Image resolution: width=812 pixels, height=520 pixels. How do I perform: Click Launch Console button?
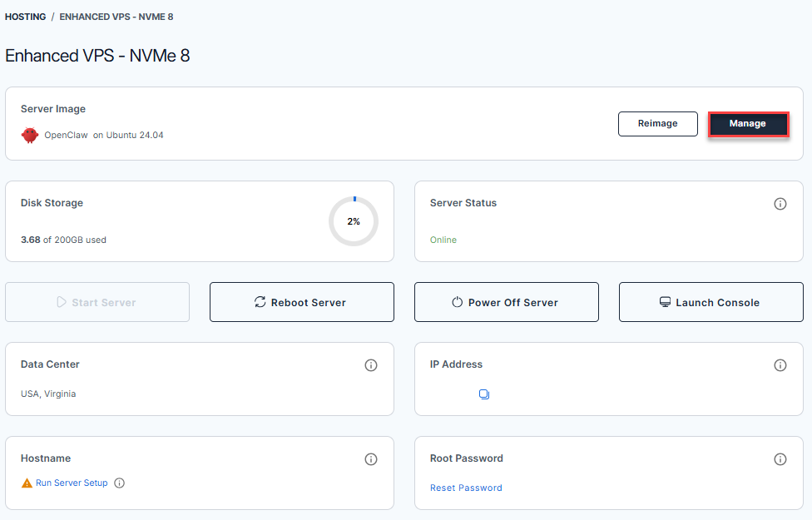pos(711,302)
